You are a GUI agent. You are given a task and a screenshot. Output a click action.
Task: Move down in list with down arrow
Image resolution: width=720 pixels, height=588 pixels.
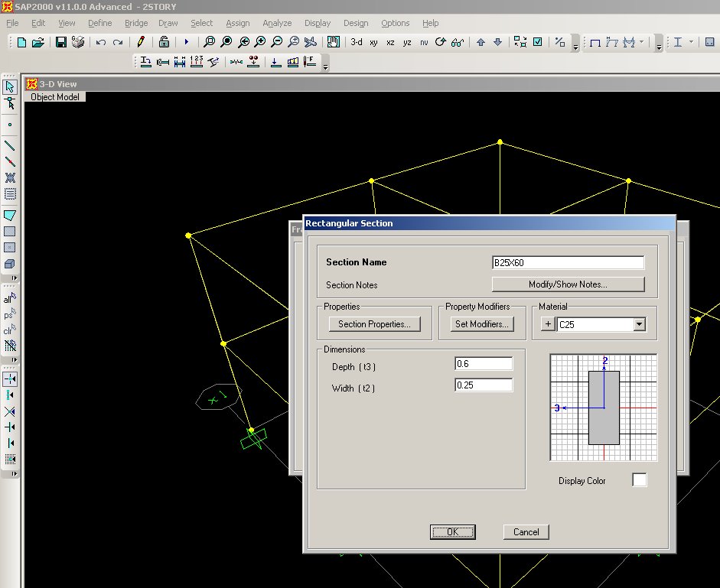tap(498, 42)
